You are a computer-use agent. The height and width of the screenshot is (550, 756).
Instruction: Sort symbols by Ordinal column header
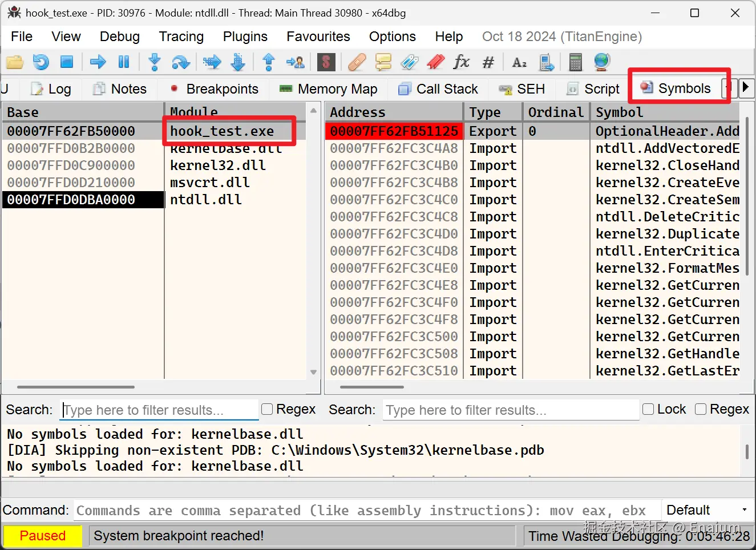(x=556, y=112)
